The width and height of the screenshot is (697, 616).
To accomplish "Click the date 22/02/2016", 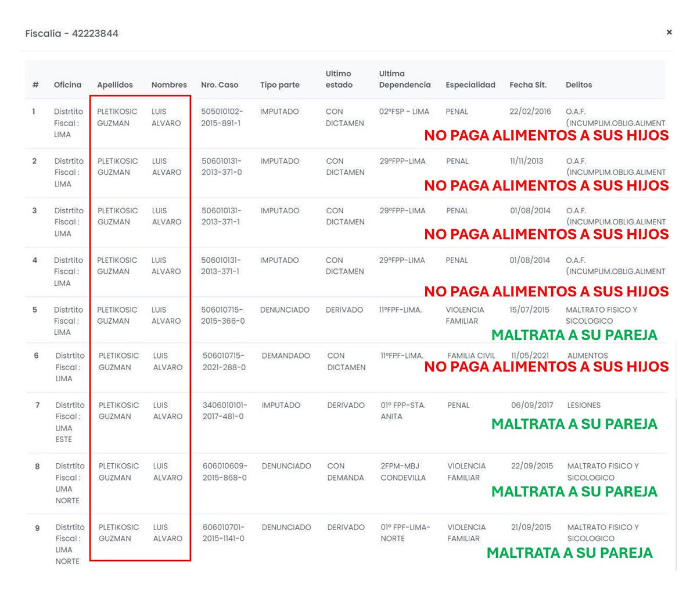I will pos(530,112).
